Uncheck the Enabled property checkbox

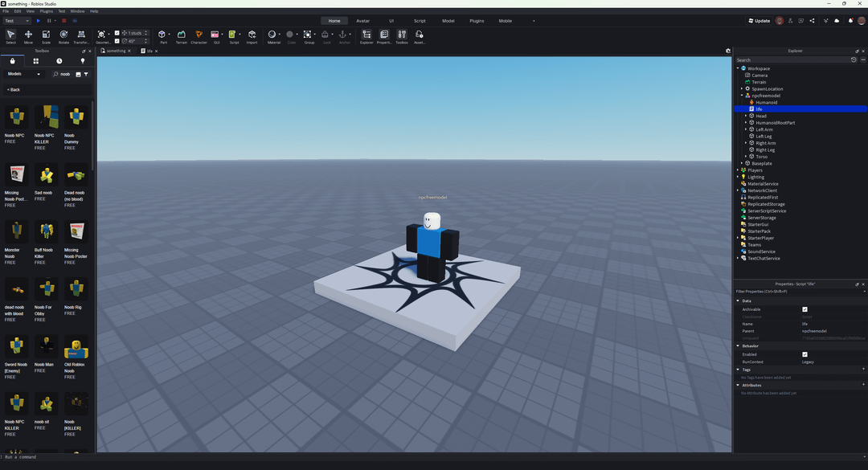click(805, 354)
